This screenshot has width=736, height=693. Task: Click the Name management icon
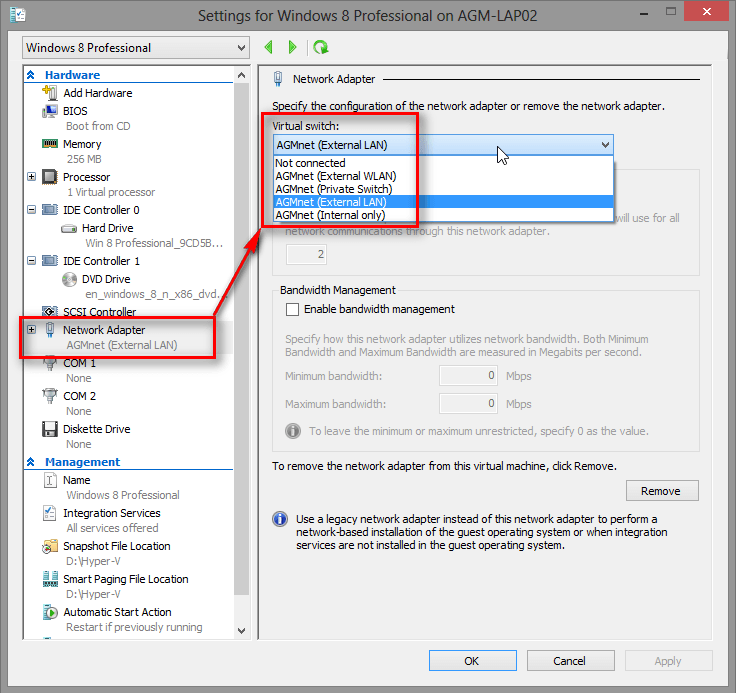click(x=50, y=480)
